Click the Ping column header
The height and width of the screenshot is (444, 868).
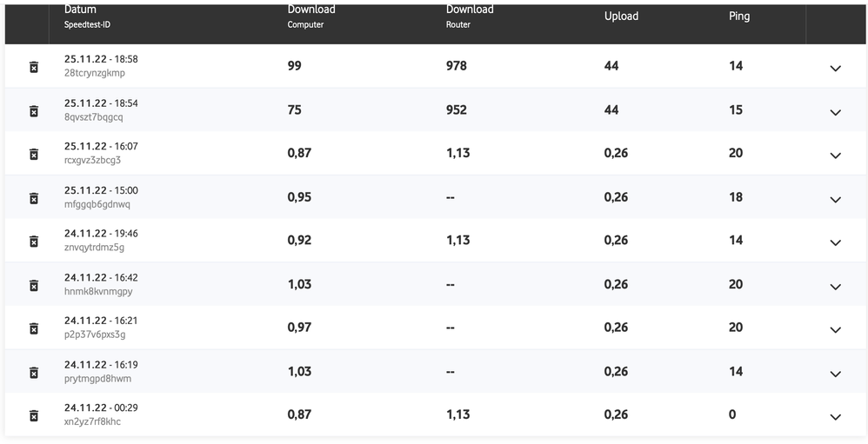[739, 17]
